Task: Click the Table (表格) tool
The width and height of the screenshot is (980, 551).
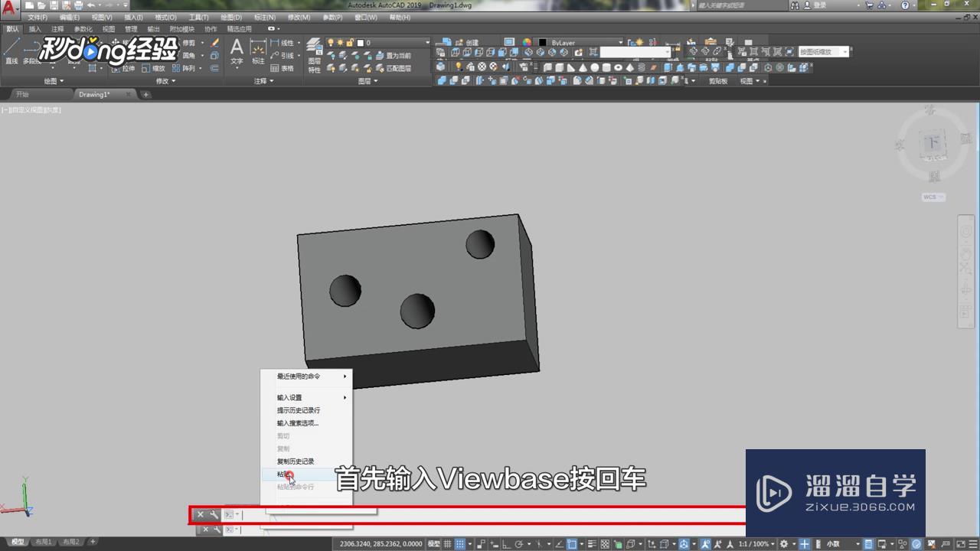Action: click(x=282, y=68)
